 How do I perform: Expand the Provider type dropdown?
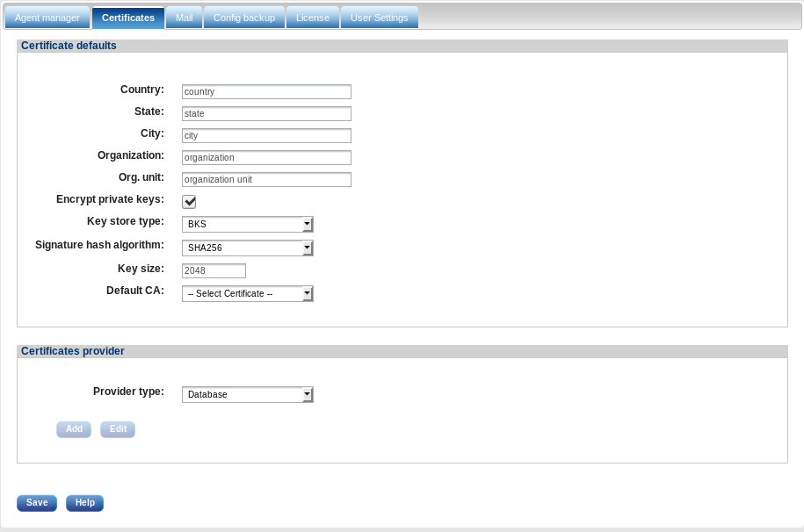[x=248, y=394]
